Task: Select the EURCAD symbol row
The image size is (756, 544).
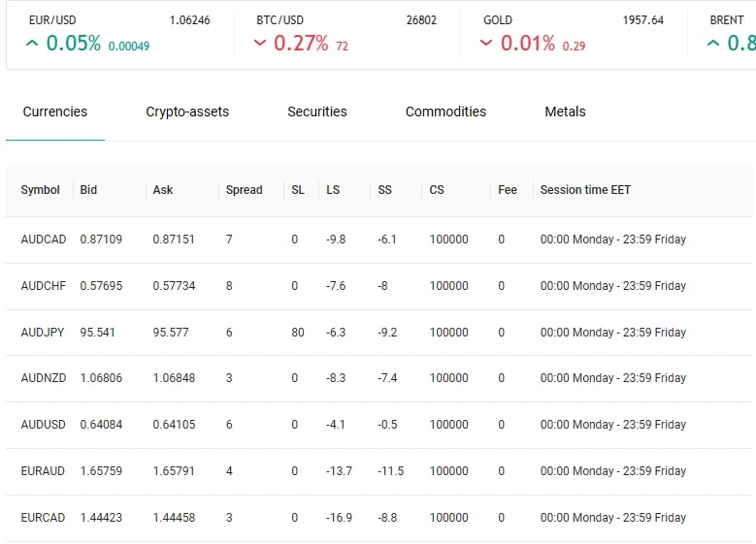Action: pos(378,518)
